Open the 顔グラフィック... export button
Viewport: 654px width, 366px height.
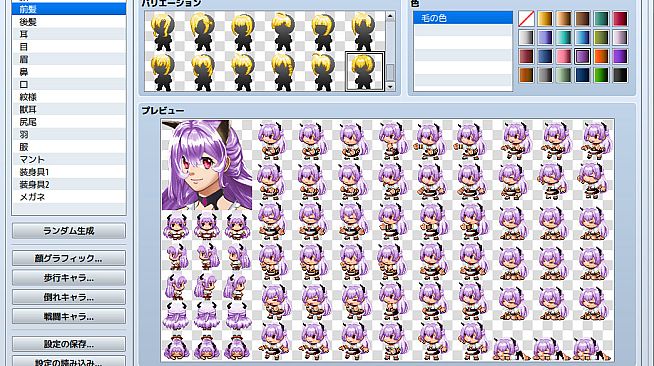tap(69, 258)
